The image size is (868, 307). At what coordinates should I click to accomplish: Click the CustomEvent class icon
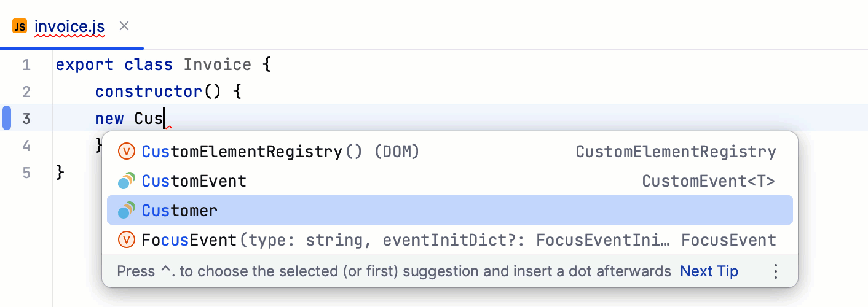[x=126, y=181]
